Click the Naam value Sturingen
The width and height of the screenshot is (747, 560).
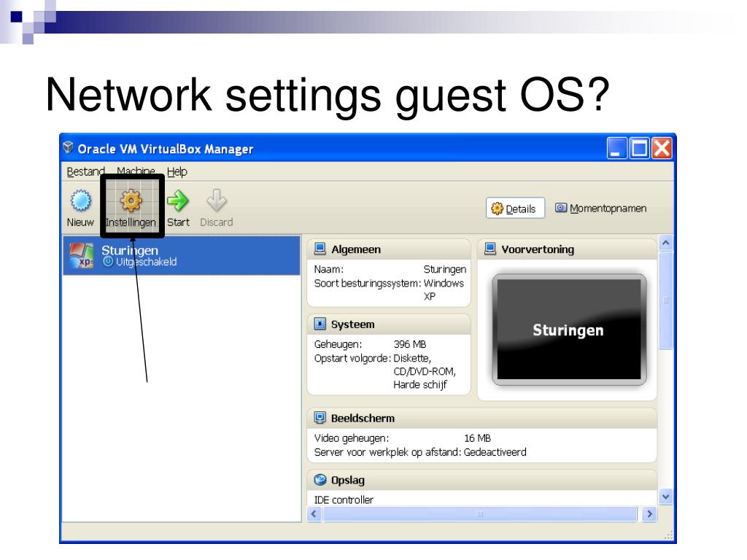tap(444, 269)
